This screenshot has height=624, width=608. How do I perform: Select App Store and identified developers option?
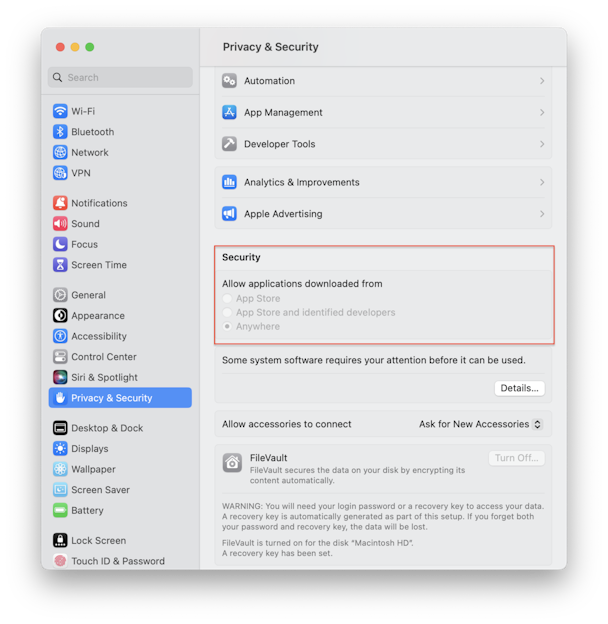(x=227, y=312)
